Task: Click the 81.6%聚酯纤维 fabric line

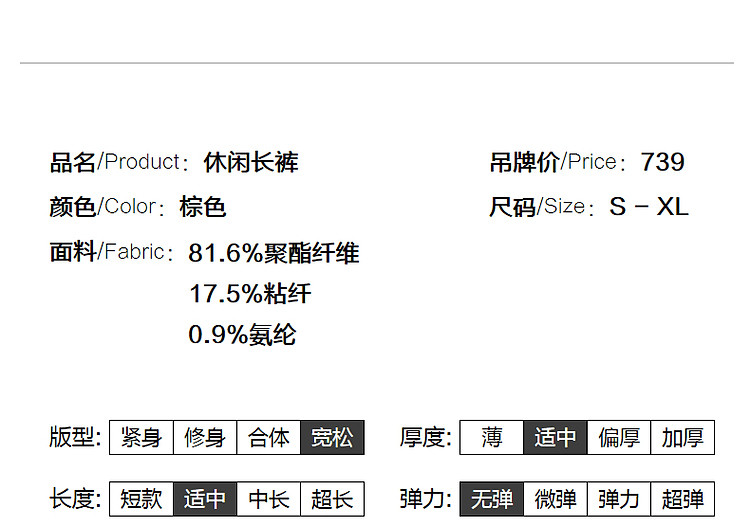Action: (274, 253)
